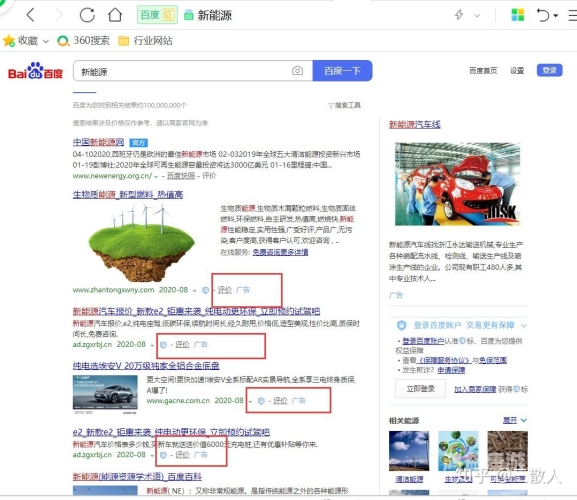Click shield icon under the 新能源汽车报价 result
Image resolution: width=577 pixels, height=500 pixels.
point(163,345)
